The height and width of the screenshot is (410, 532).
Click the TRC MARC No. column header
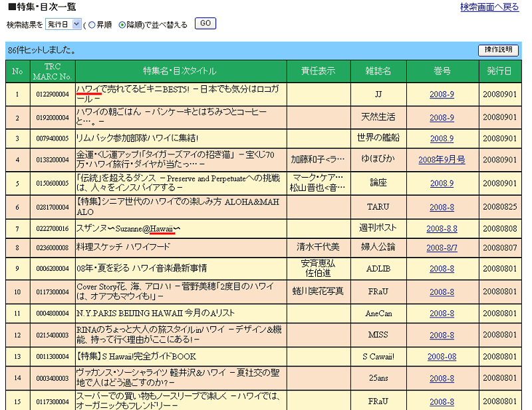53,71
